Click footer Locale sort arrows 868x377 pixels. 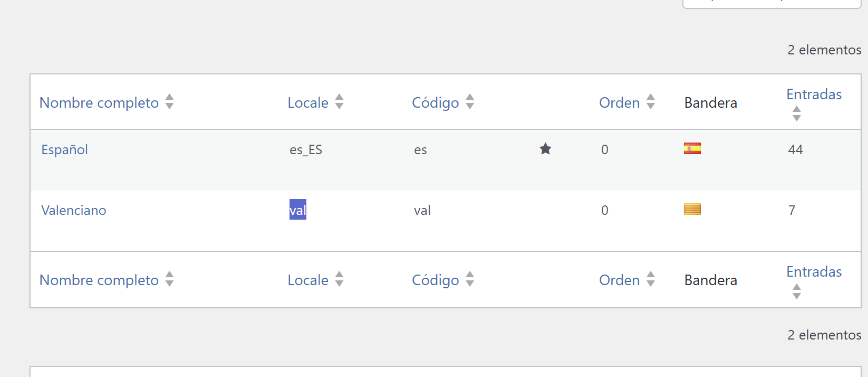[339, 279]
